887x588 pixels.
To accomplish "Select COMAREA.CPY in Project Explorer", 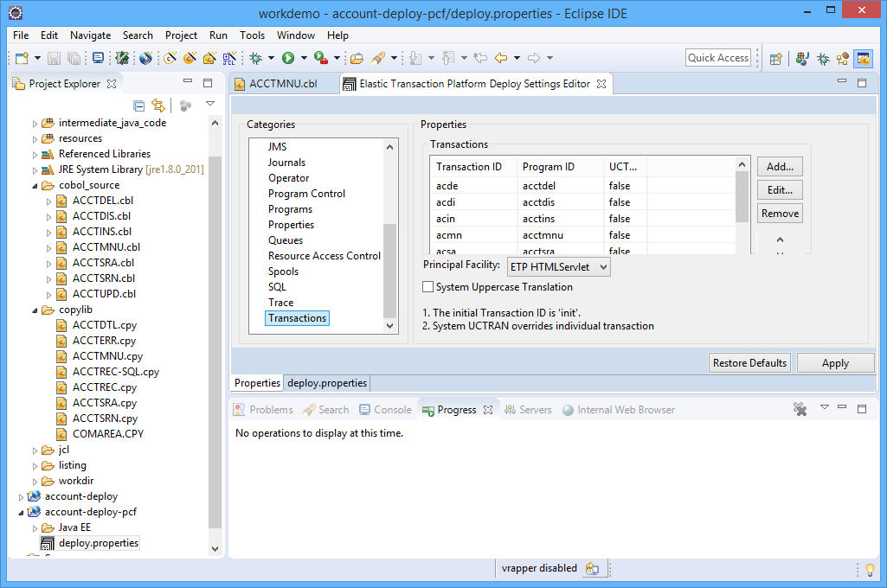I will tap(107, 434).
